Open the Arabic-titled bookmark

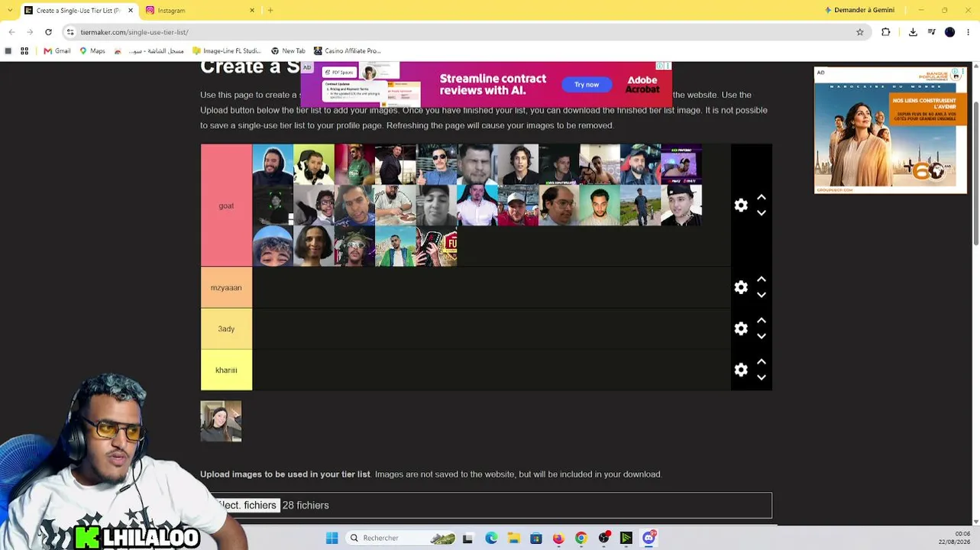tap(149, 51)
